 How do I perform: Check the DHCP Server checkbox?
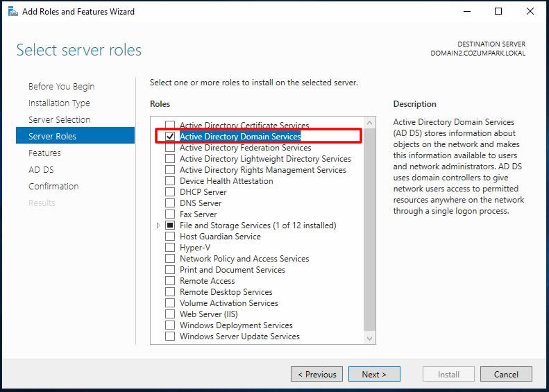click(170, 191)
